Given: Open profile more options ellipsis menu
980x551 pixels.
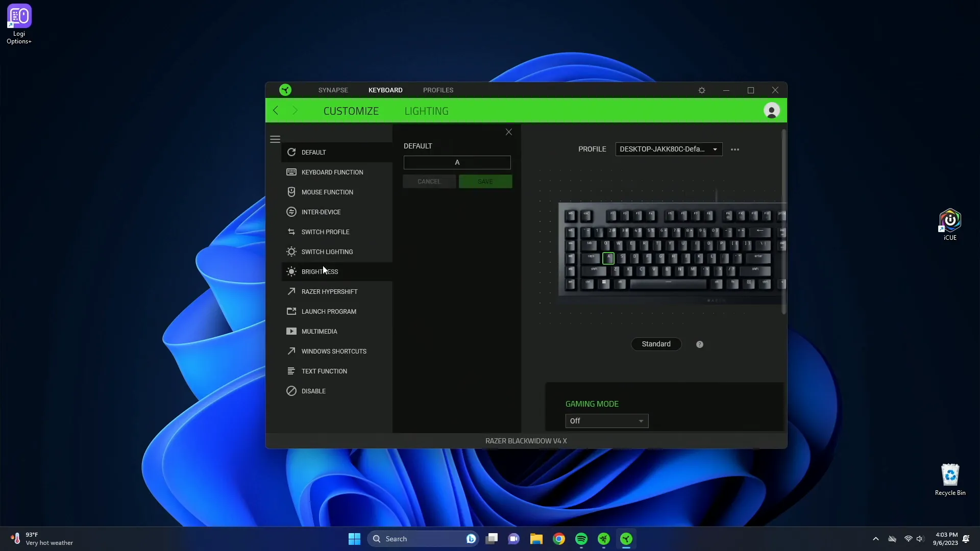Looking at the screenshot, I should (735, 149).
